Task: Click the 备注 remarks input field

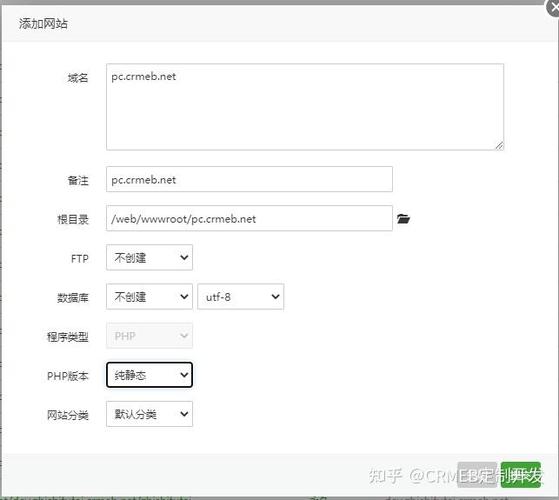Action: (x=249, y=179)
